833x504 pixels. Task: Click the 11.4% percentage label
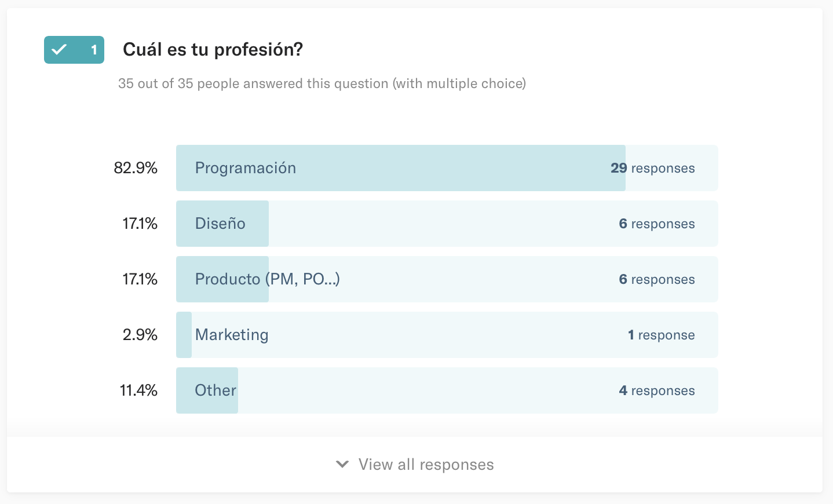138,390
